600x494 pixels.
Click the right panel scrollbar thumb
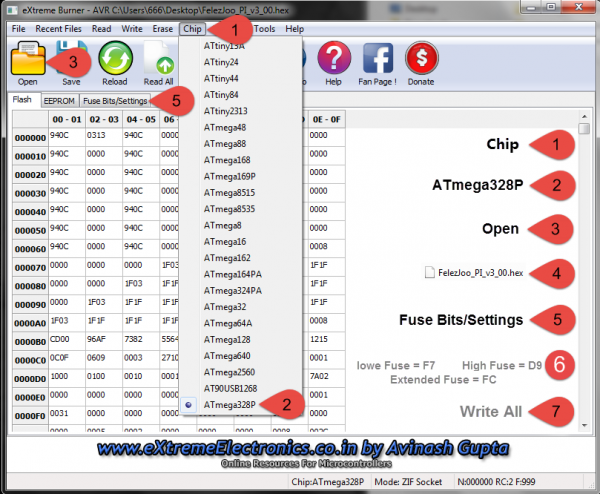tap(584, 129)
